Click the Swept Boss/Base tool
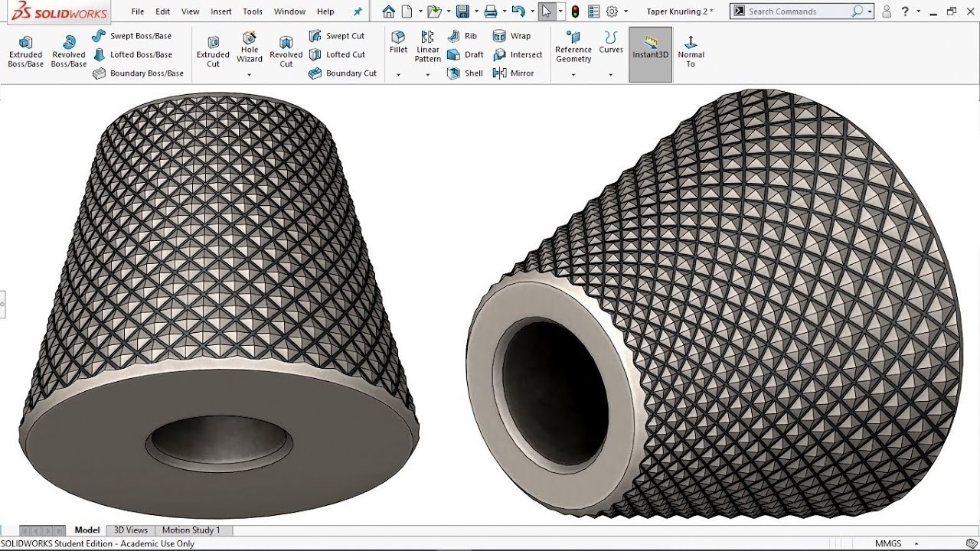The width and height of the screenshot is (980, 551). click(x=132, y=36)
